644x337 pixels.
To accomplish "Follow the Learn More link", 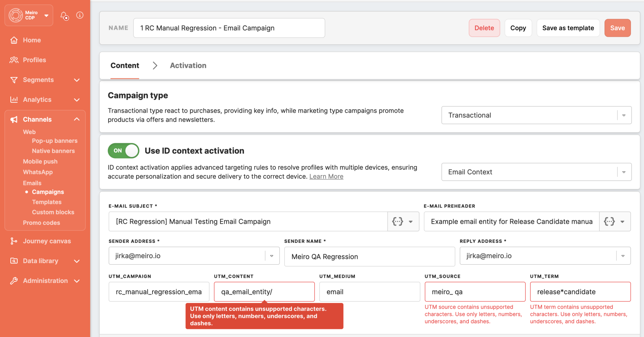I will point(326,177).
